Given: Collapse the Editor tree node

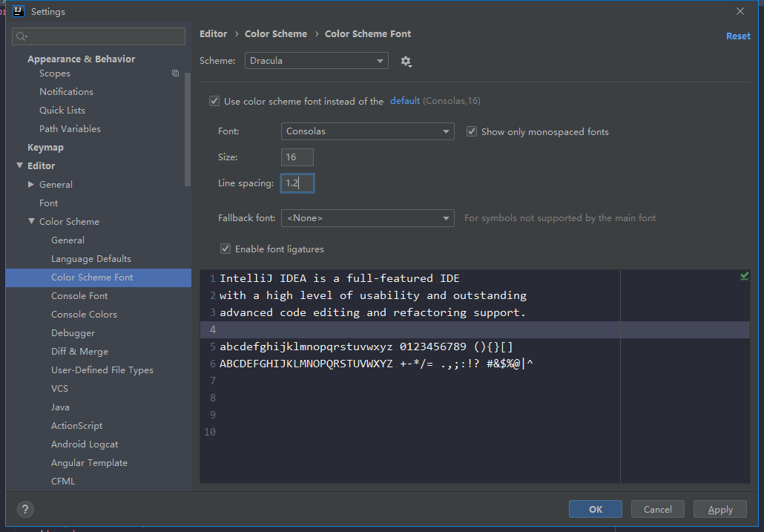Looking at the screenshot, I should tap(19, 165).
